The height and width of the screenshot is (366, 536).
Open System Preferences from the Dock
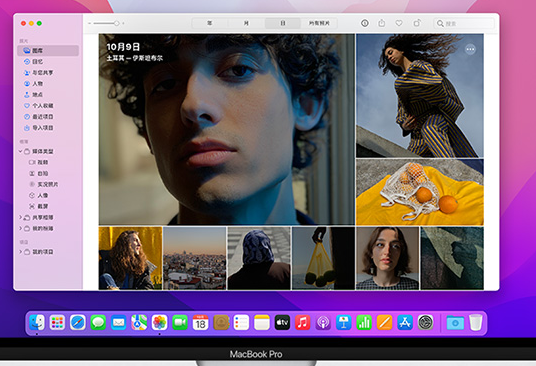pos(426,322)
